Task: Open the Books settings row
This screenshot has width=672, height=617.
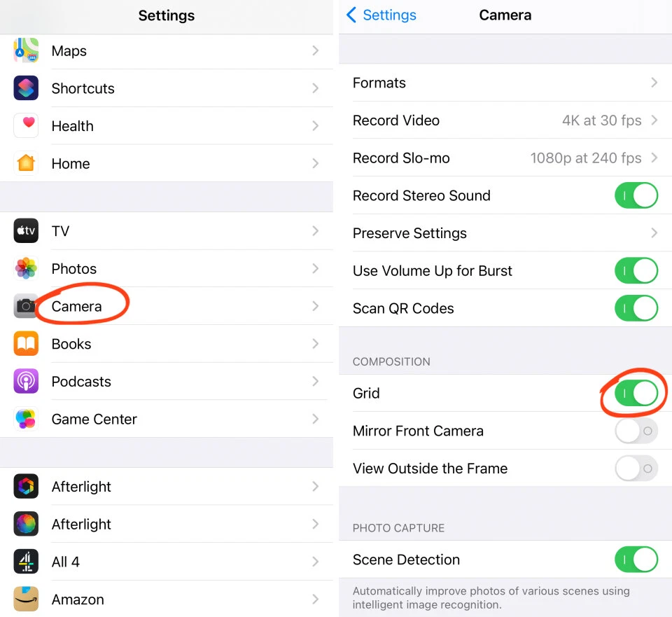Action: pos(167,344)
